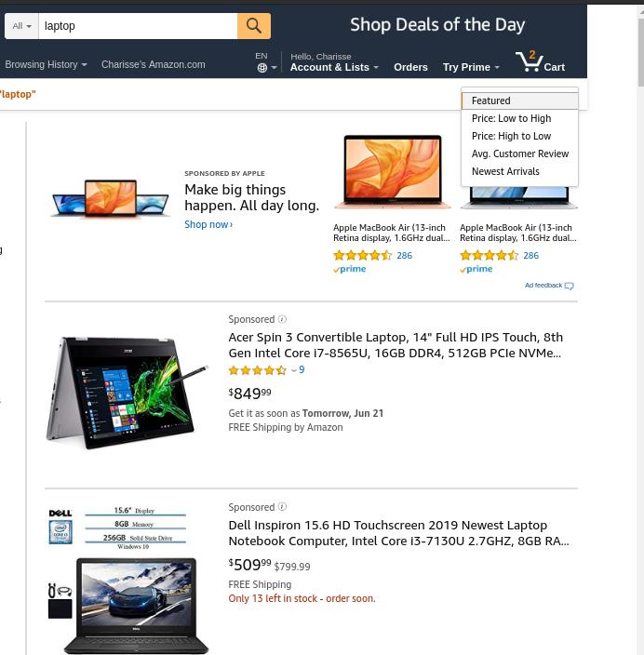
Task: Click the Acer Spin 3 star rating
Action: point(258,370)
